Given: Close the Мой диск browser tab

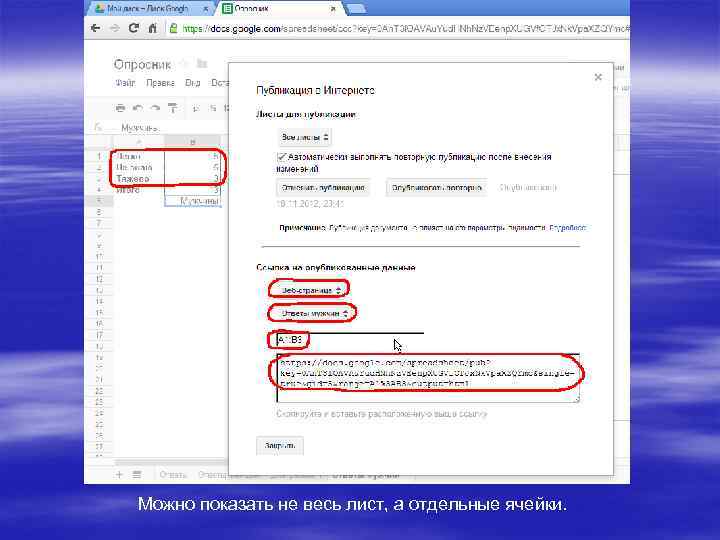Looking at the screenshot, I should pos(206,9).
